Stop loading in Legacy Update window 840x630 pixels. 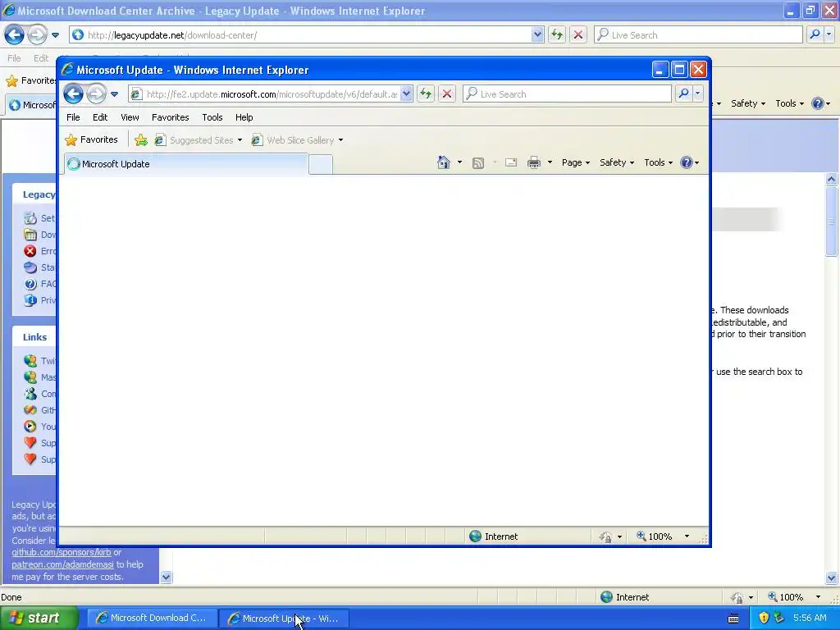[x=578, y=35]
